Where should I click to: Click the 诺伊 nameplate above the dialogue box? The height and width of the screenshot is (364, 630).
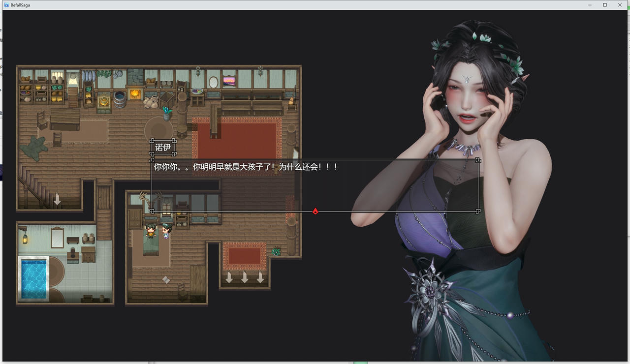(x=162, y=146)
